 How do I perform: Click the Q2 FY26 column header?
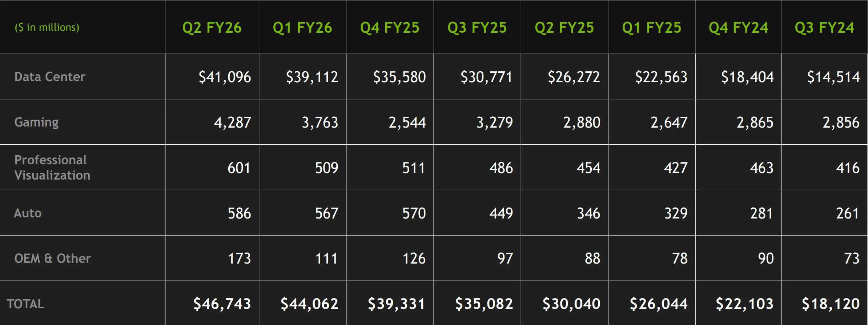[x=212, y=28]
